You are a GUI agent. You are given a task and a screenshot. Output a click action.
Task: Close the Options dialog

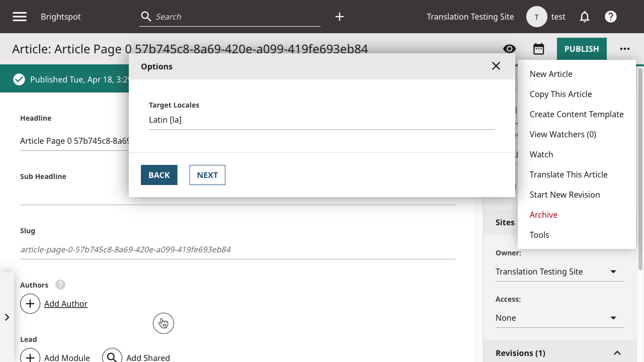(496, 66)
